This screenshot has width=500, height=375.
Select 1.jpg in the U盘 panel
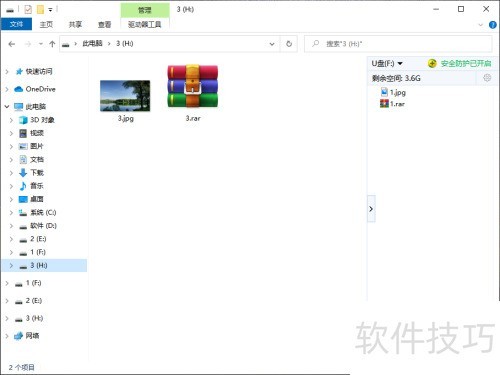[393, 92]
